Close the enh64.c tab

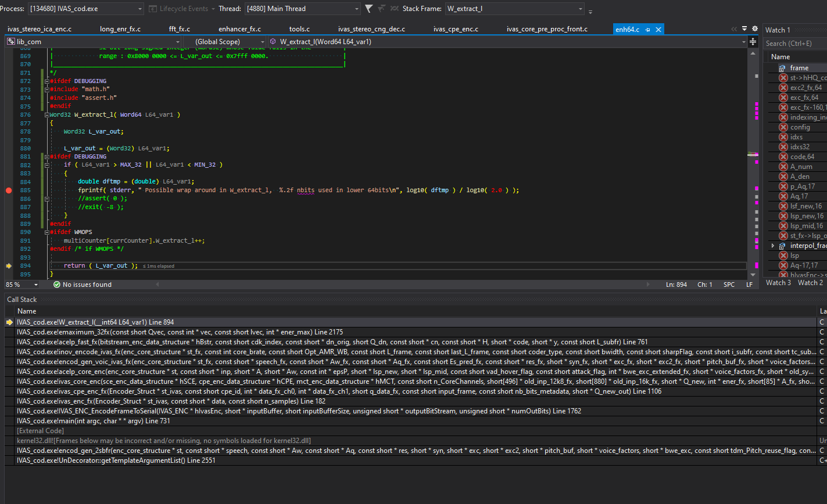coord(658,30)
